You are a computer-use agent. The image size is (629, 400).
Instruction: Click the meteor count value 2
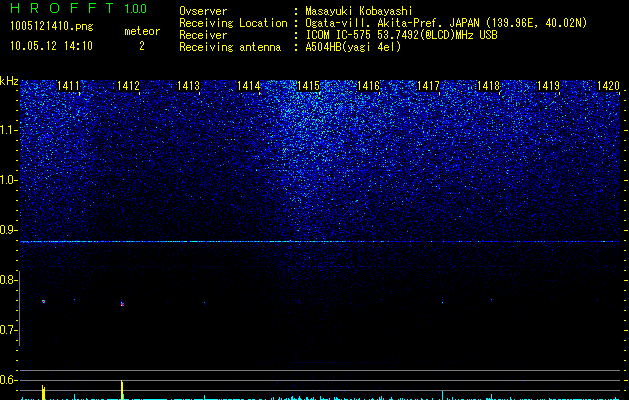[142, 46]
